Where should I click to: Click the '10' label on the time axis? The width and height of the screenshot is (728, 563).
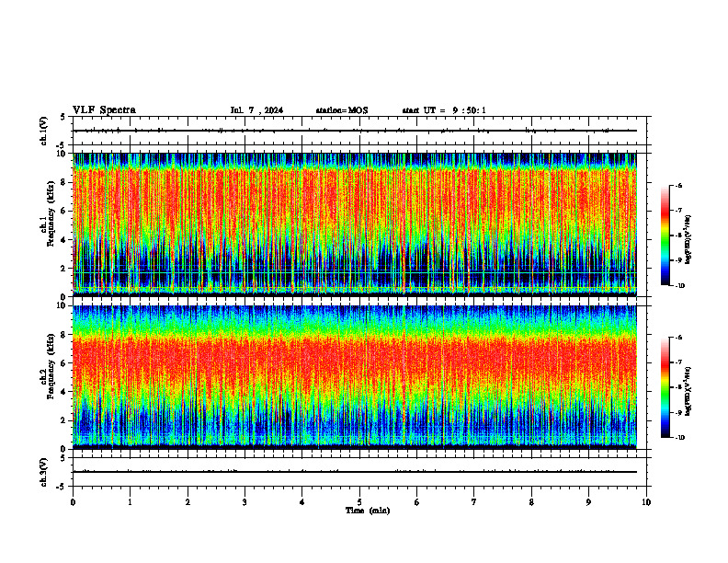[646, 502]
